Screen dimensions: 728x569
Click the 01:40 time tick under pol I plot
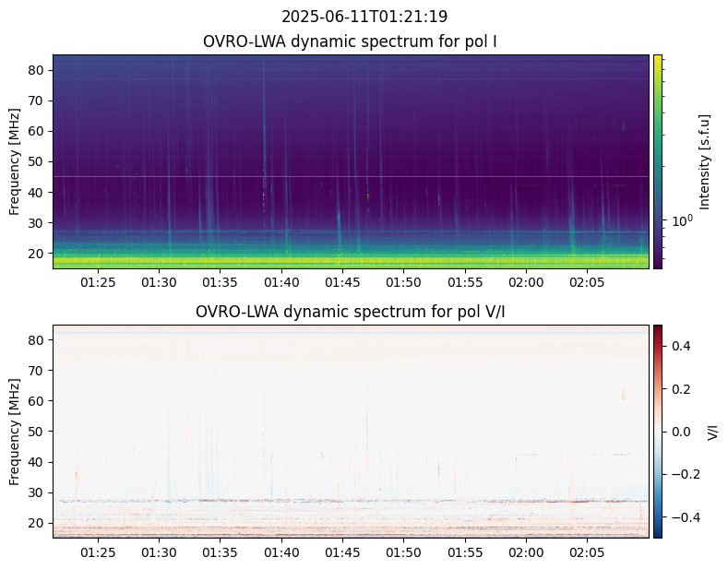[281, 281]
